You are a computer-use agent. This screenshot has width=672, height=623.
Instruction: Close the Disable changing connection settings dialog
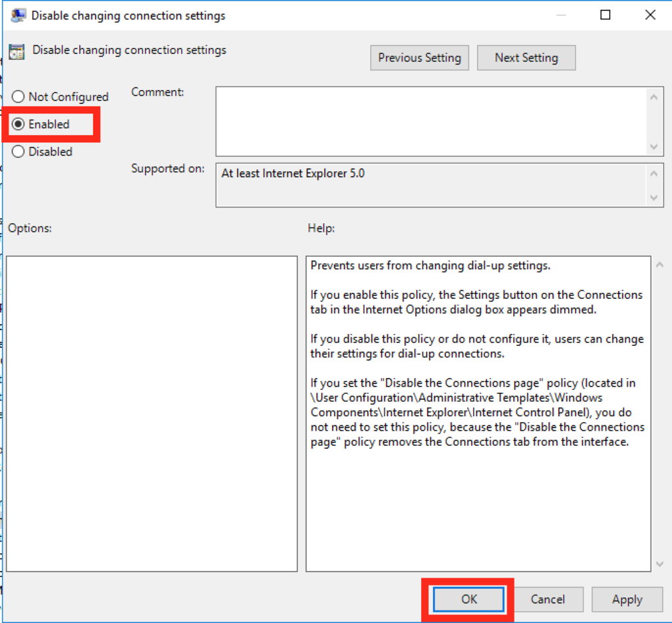coord(650,15)
